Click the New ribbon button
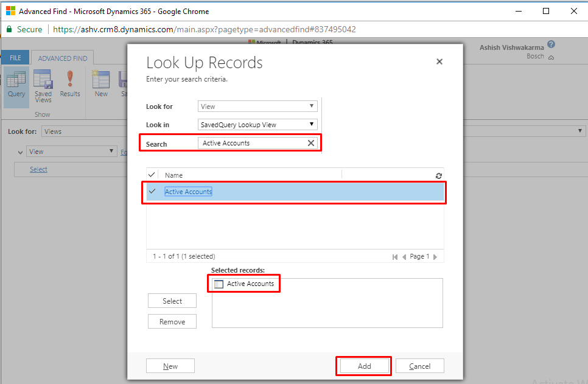Image resolution: width=588 pixels, height=384 pixels. (x=101, y=84)
